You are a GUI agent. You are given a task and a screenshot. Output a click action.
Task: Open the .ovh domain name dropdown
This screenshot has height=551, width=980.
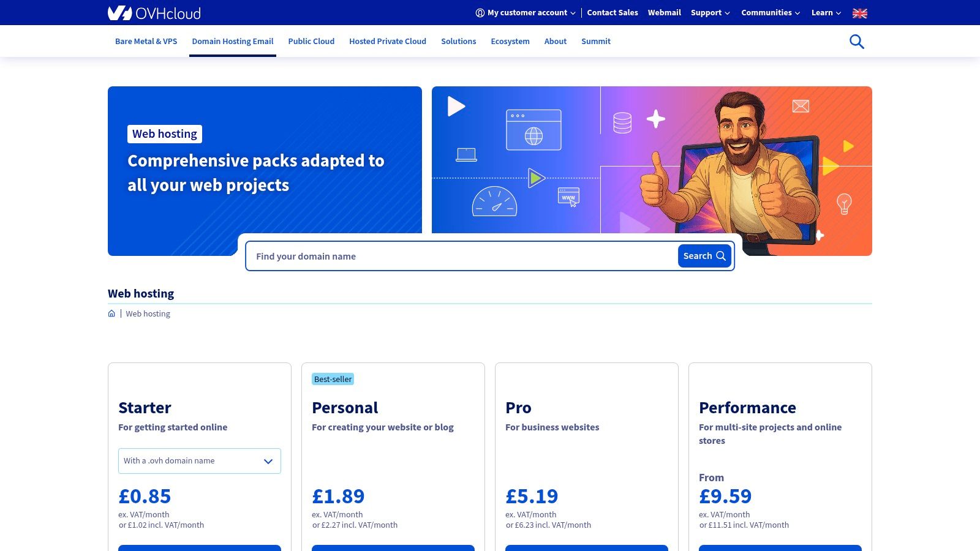pos(200,461)
